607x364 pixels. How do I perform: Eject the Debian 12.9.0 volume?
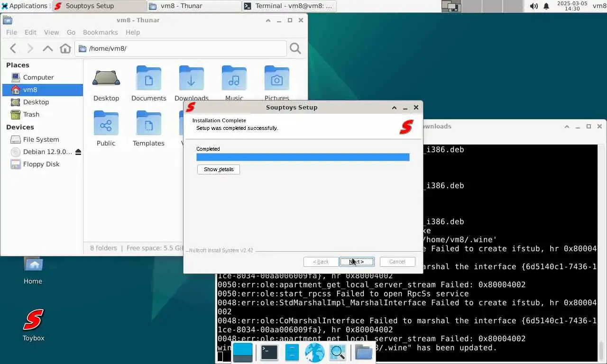tap(78, 152)
